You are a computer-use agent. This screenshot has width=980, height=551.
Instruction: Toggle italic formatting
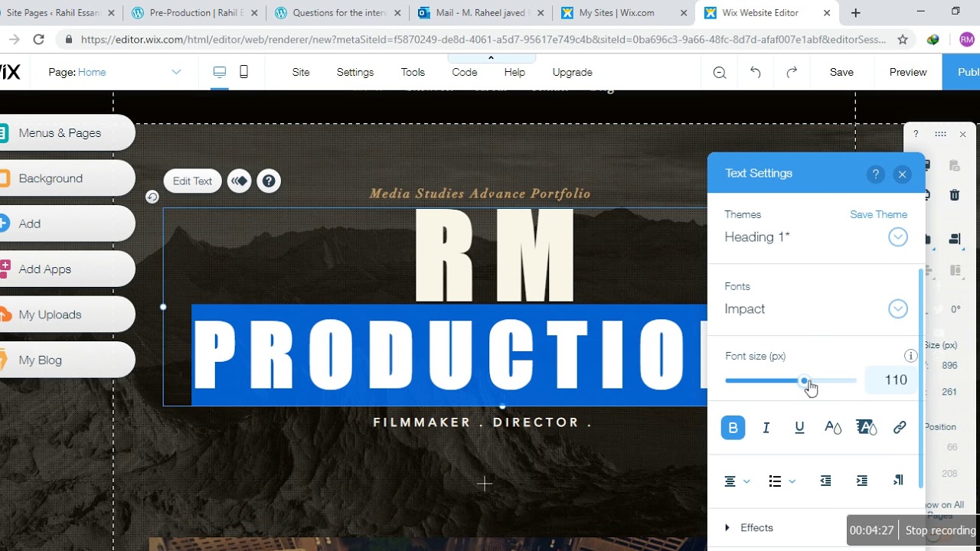pos(766,428)
